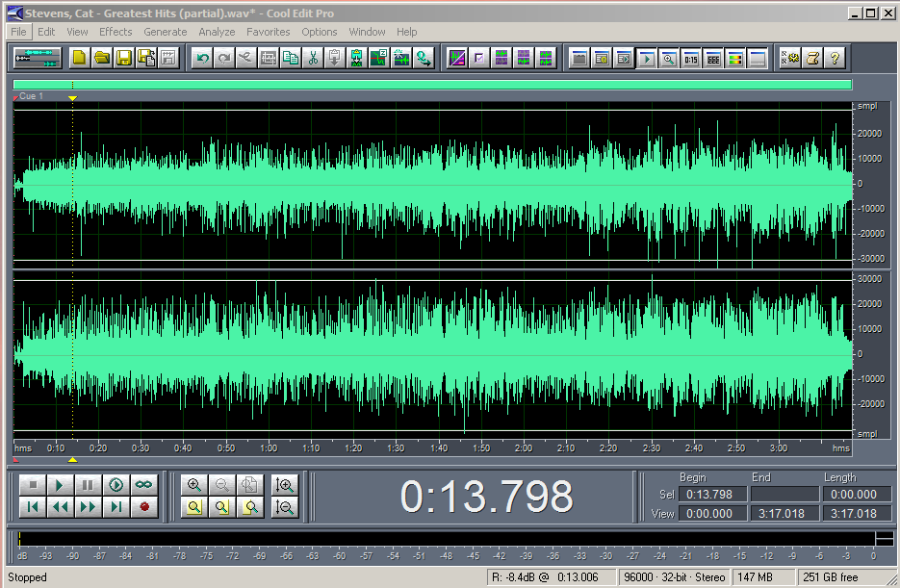Click the dB level meter bar

point(448,539)
